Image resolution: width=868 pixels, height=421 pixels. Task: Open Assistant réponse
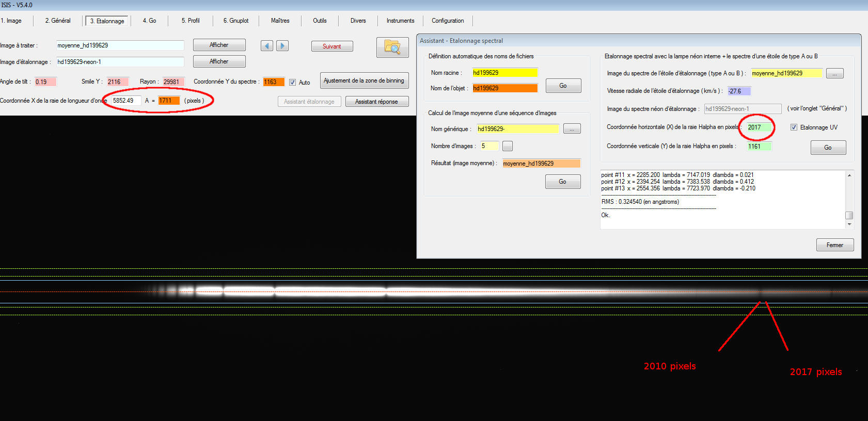click(376, 102)
